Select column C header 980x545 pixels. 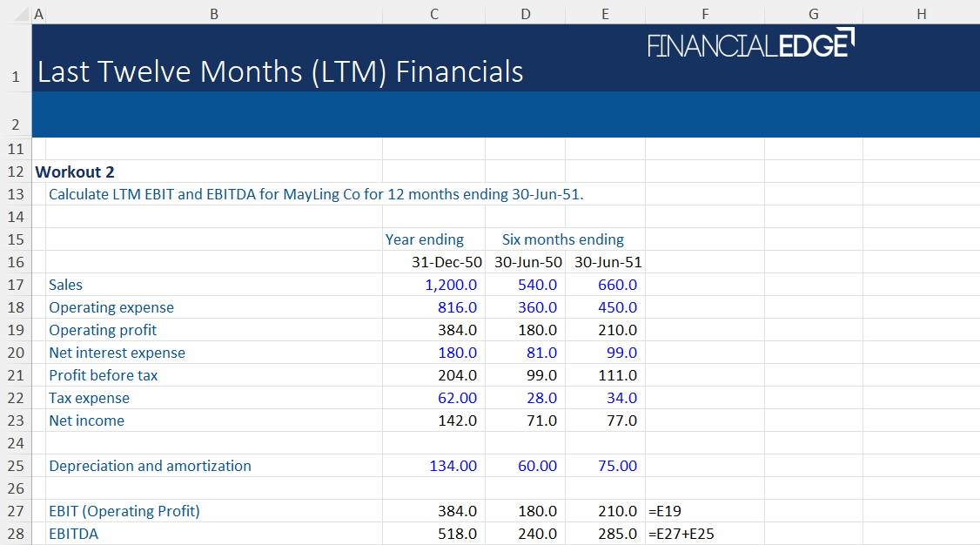tap(433, 14)
